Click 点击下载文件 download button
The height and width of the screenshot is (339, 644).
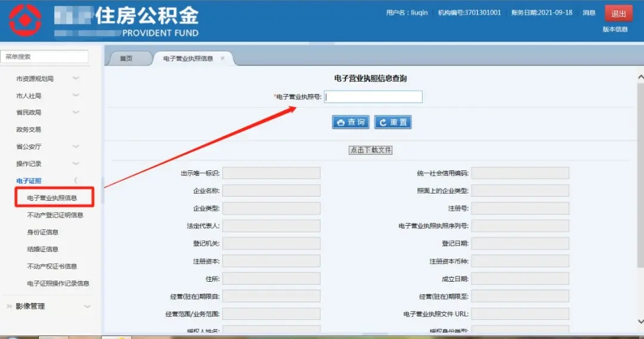click(370, 150)
